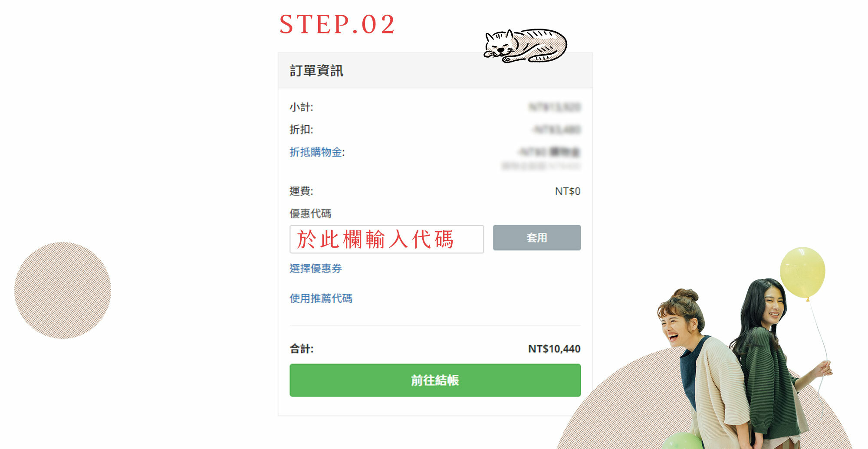Screen dimensions: 868x449
Task: Click the green balloon at the bottom
Action: pos(682,441)
